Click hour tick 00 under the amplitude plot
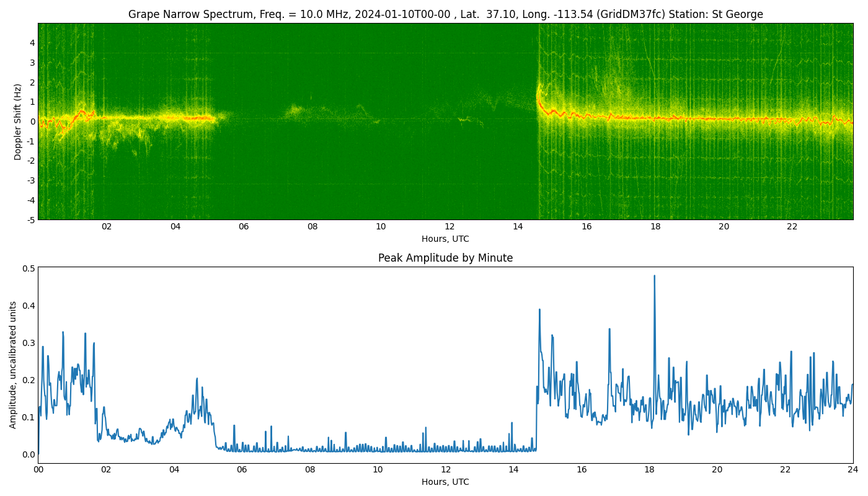This screenshot has width=868, height=496. 38,470
